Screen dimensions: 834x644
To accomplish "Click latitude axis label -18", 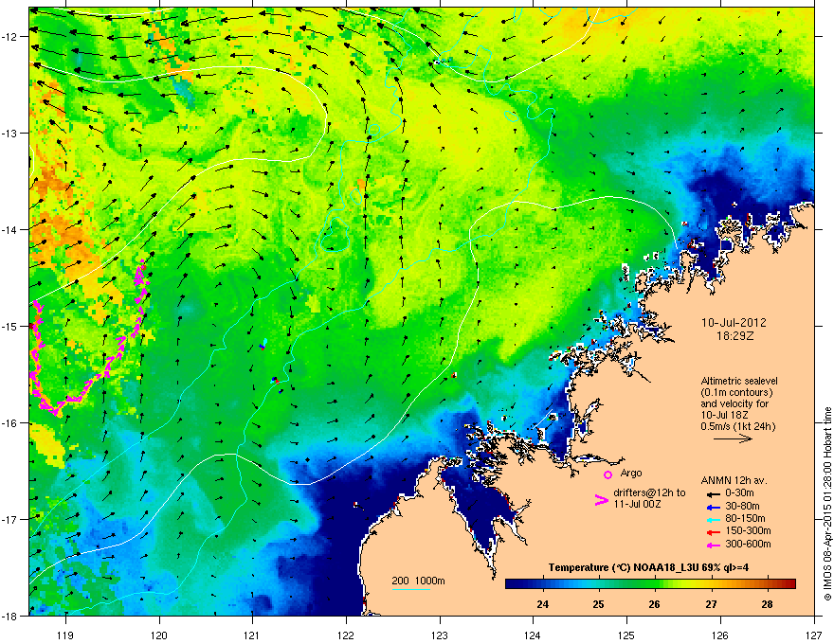I will tap(11, 616).
